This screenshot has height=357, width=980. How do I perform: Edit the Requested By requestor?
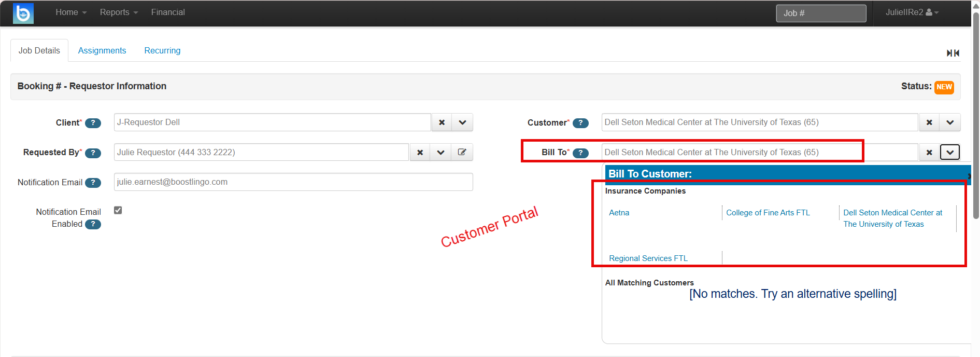pyautogui.click(x=462, y=152)
